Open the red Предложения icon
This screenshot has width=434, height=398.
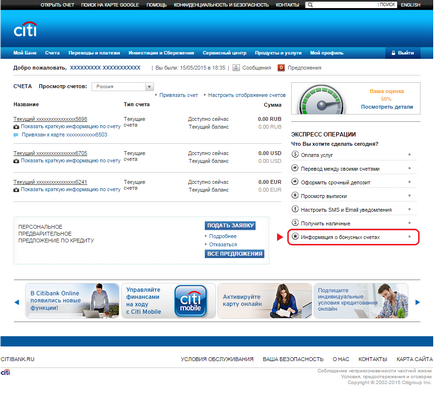(281, 68)
